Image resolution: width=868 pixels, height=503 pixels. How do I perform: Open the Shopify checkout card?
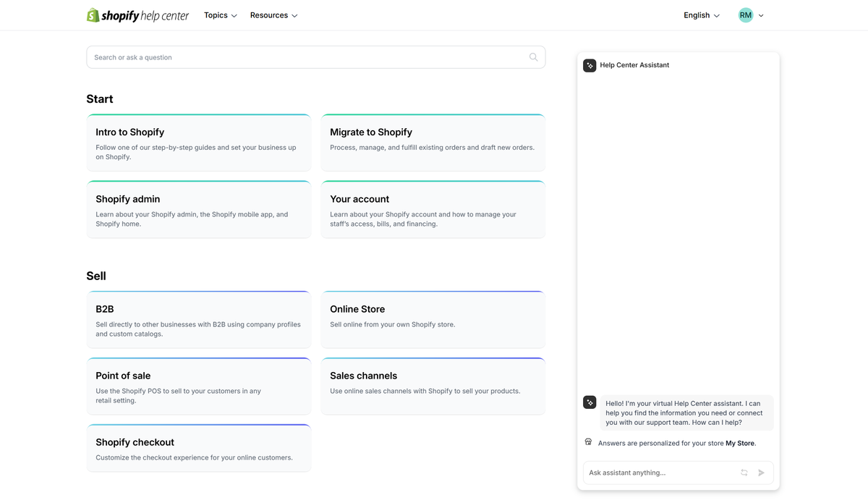199,448
